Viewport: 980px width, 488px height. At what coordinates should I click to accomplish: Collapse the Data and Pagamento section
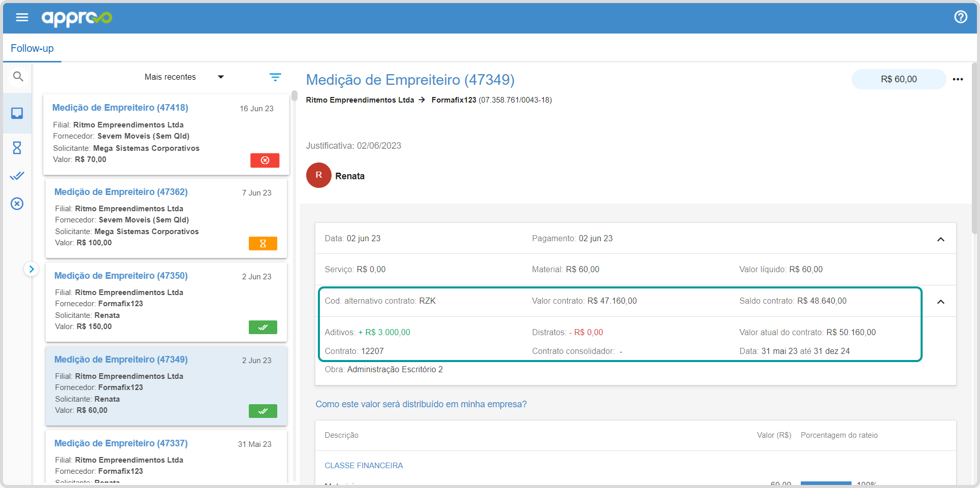940,239
